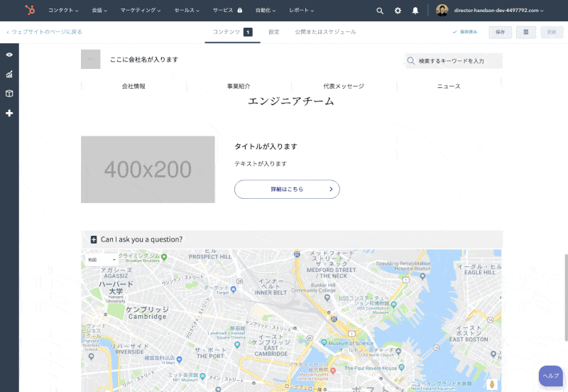Expand the コンタクト menu

point(65,11)
